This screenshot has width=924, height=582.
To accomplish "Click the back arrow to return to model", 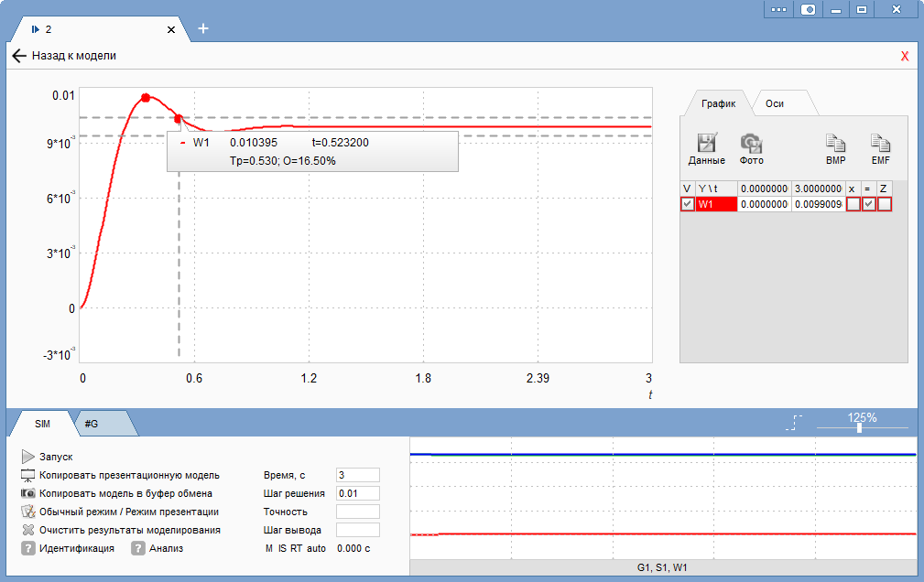I will click(19, 56).
